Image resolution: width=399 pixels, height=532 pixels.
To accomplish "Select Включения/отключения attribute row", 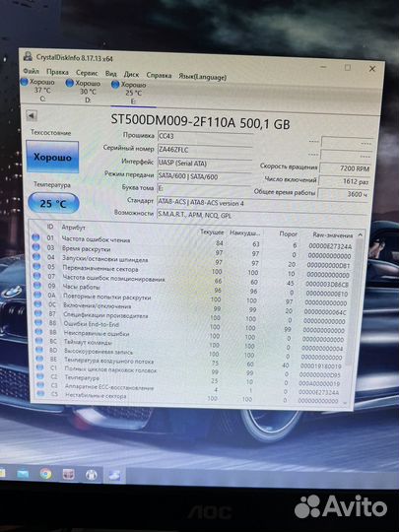I will pyautogui.click(x=192, y=308).
